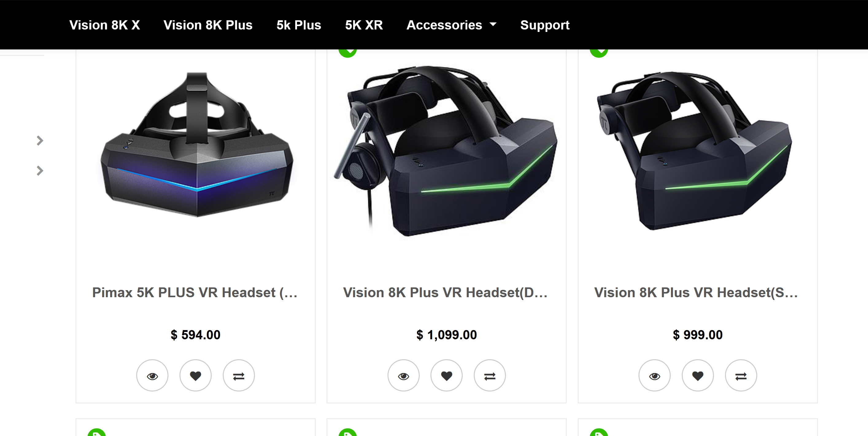The height and width of the screenshot is (436, 868).
Task: Quick view the $1,099.00 Vision 8K Plus
Action: click(x=403, y=376)
